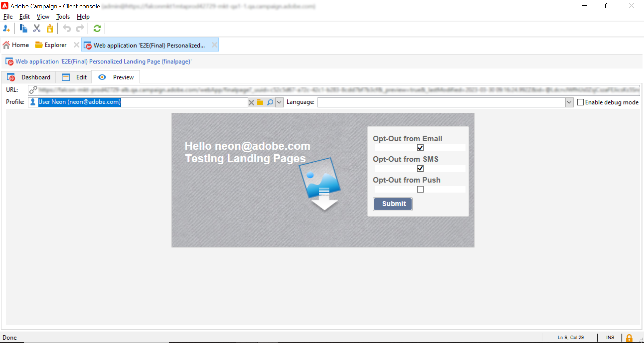Image resolution: width=644 pixels, height=343 pixels.
Task: Click the 'Opt-Out from Push' label
Action: (x=407, y=180)
